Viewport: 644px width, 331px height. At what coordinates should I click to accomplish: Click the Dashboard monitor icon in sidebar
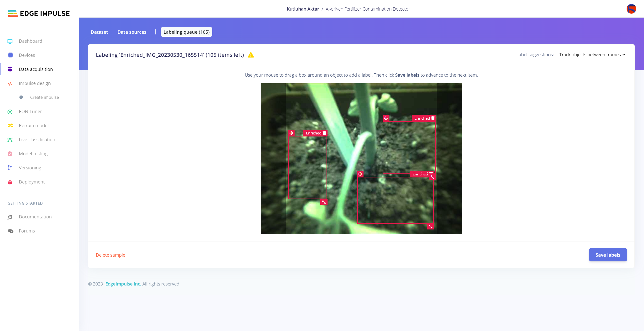10,41
